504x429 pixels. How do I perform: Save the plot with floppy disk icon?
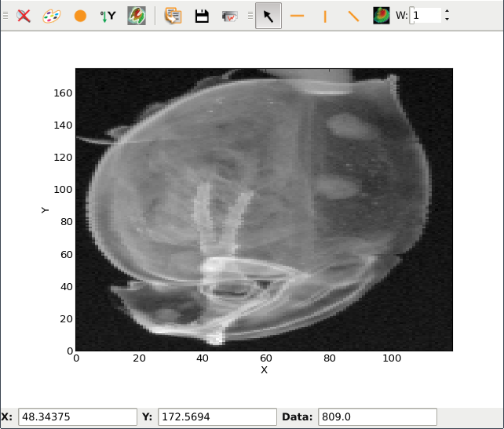(x=202, y=16)
